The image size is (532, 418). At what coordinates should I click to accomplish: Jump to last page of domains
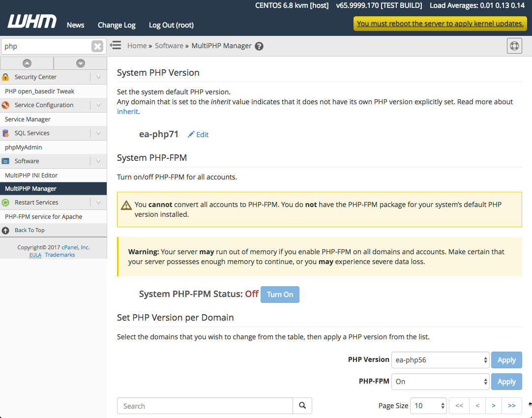pos(512,406)
